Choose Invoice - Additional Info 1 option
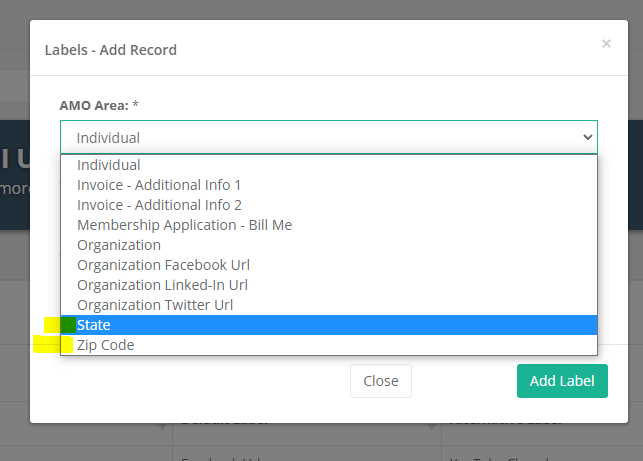This screenshot has height=461, width=643. coord(159,185)
